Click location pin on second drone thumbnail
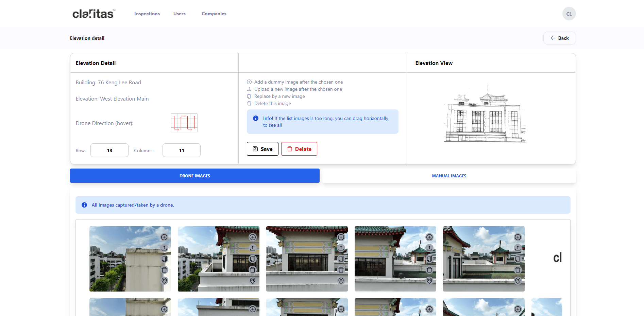Screen dimensions: 644x316 pos(253,281)
